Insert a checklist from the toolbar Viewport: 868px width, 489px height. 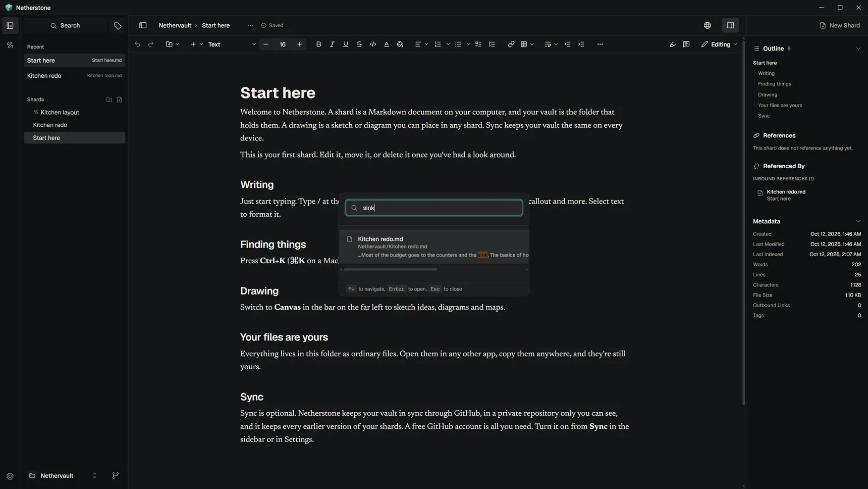pyautogui.click(x=478, y=44)
